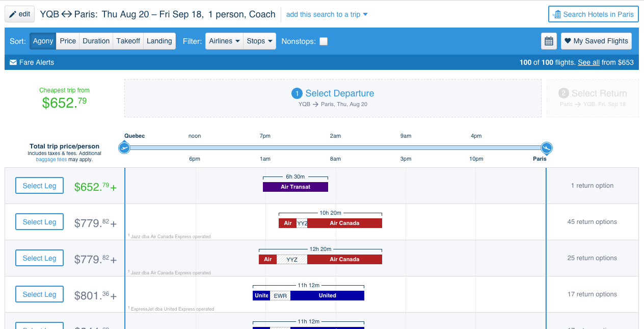Click the $801.36 price text
The width and height of the screenshot is (644, 329).
[95, 295]
